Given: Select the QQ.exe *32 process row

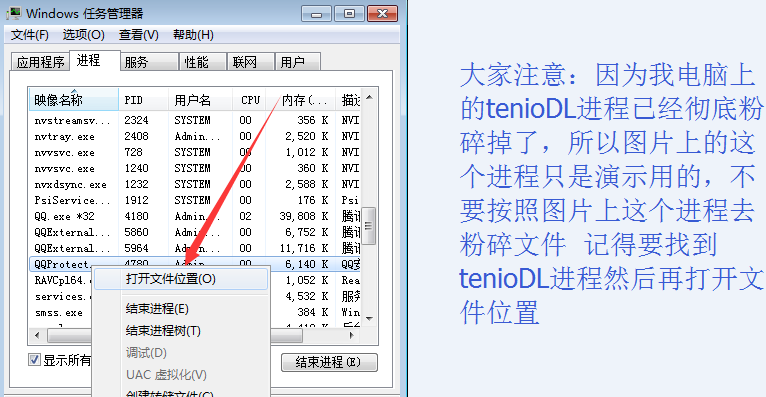Looking at the screenshot, I should 195,216.
